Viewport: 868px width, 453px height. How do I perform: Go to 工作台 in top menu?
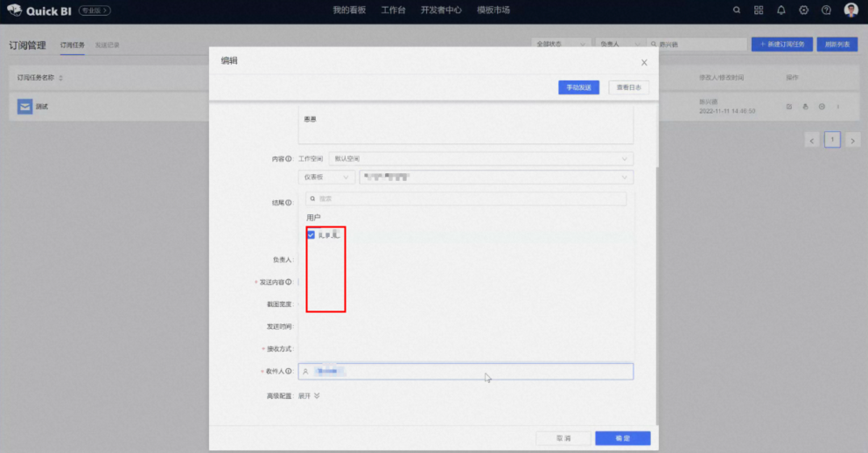coord(393,10)
